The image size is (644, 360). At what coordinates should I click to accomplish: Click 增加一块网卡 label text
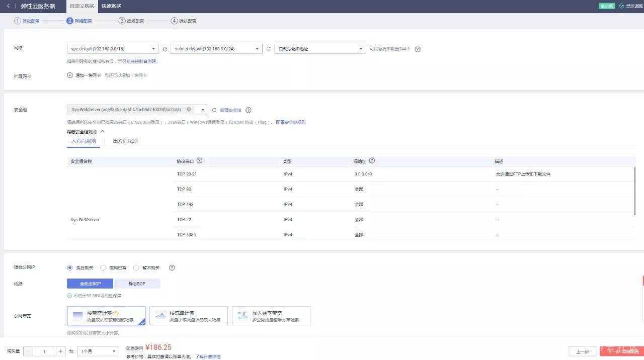pos(88,75)
